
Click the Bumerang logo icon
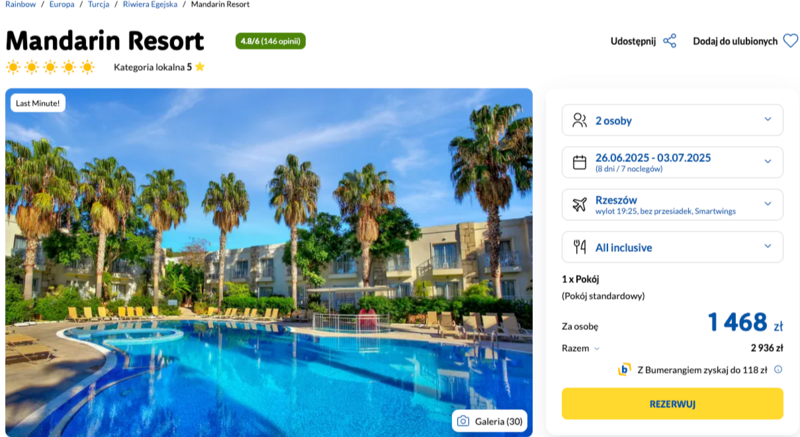coord(624,369)
